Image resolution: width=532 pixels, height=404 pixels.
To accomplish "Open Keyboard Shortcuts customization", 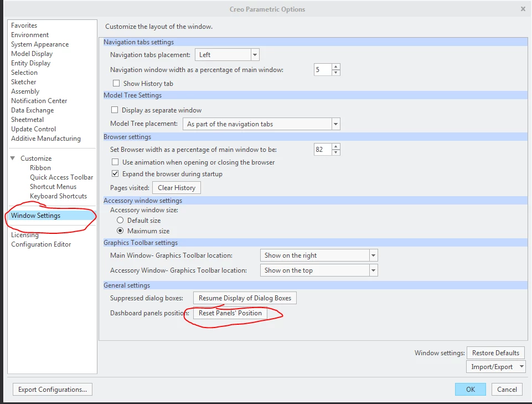I will click(x=58, y=196).
